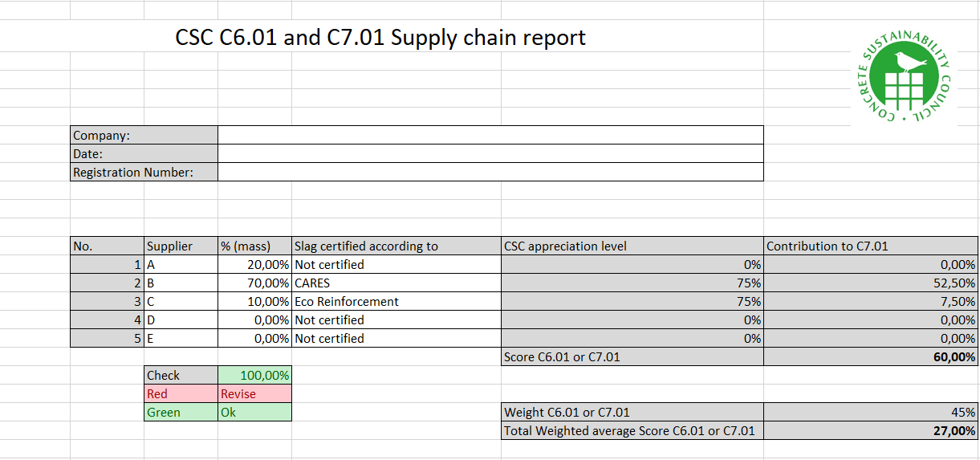This screenshot has width=980, height=460.
Task: Select supplier A's 20,00% mass cell
Action: [x=254, y=265]
